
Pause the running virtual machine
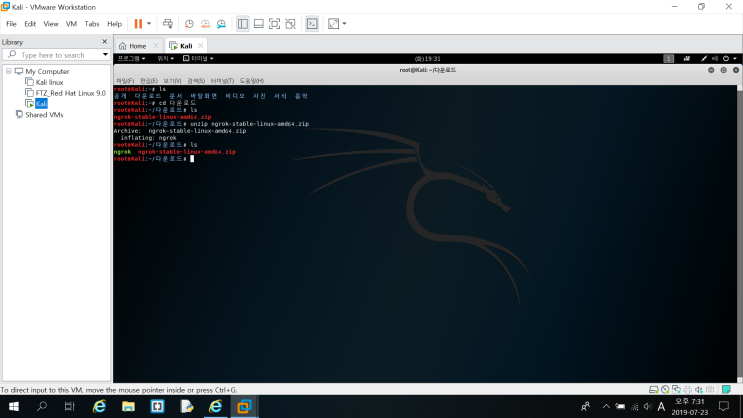tap(138, 24)
